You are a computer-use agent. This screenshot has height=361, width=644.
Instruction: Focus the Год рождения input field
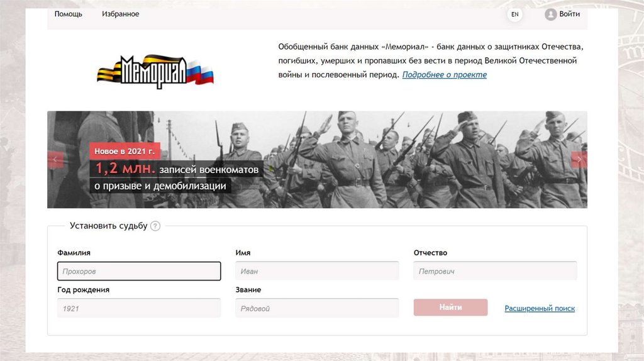(x=139, y=308)
